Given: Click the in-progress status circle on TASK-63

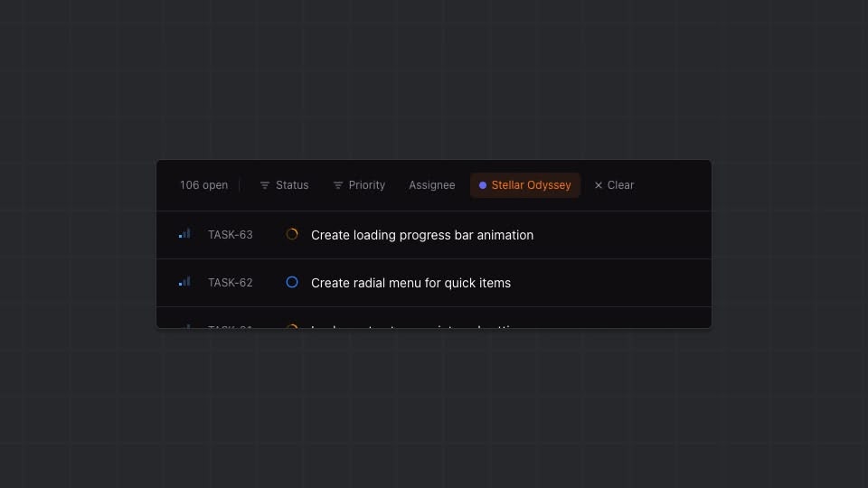Looking at the screenshot, I should [x=292, y=234].
